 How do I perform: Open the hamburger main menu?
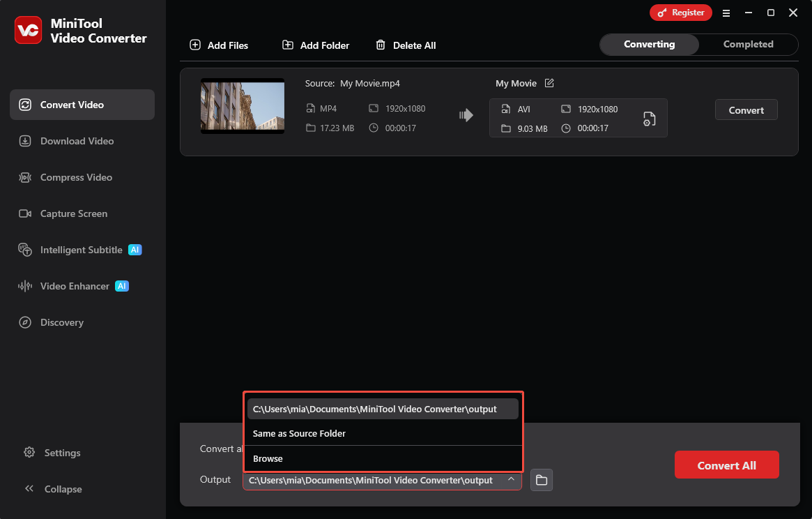(726, 13)
